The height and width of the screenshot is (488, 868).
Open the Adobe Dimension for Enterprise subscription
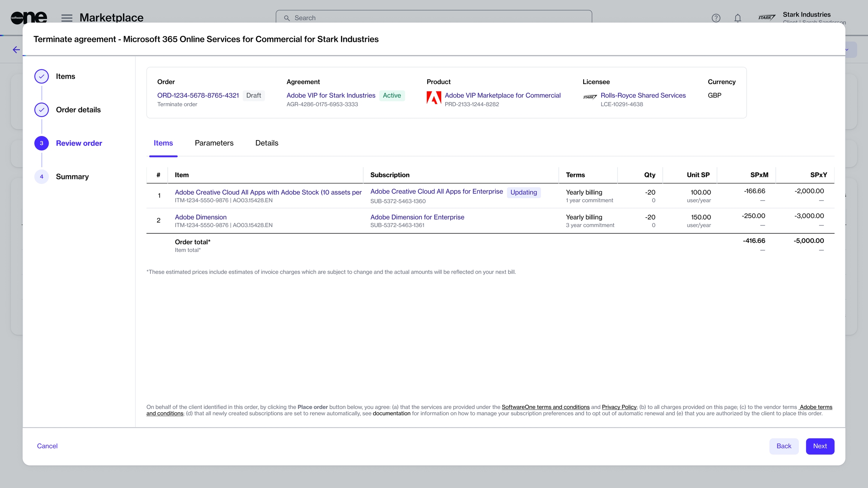(x=417, y=217)
